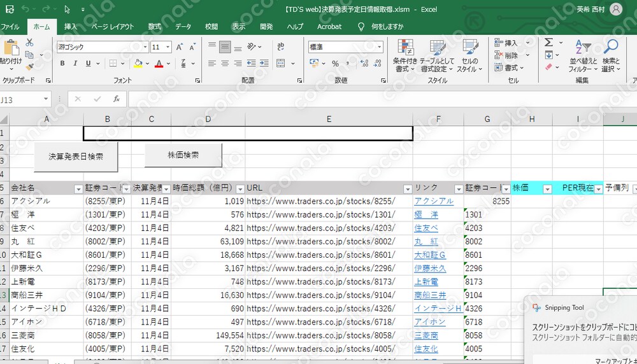Apply red font color
This screenshot has width=637, height=364.
tap(159, 63)
